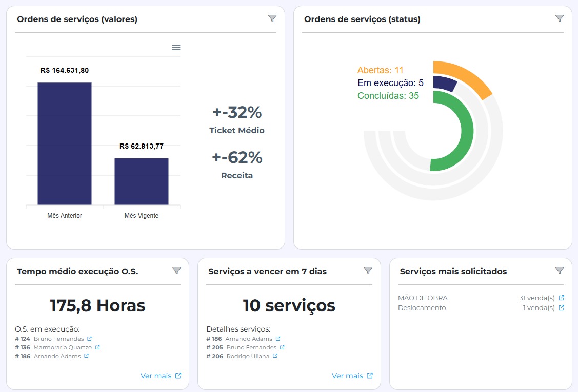The image size is (578, 392).
Task: Open external link icon for MÃO DE OBRA
Action: pyautogui.click(x=561, y=298)
